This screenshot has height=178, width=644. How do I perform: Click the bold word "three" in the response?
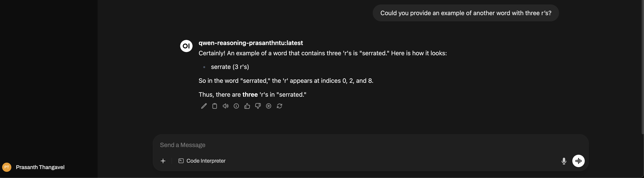point(250,95)
